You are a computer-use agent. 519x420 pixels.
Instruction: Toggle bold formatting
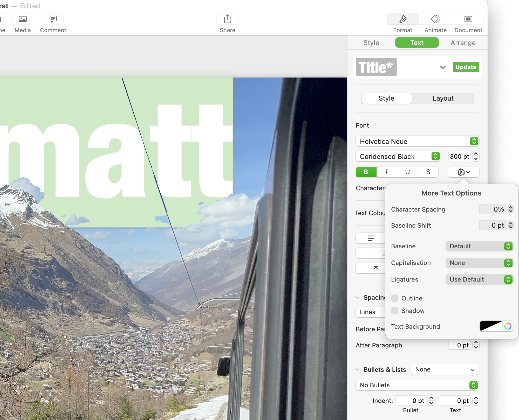point(366,172)
